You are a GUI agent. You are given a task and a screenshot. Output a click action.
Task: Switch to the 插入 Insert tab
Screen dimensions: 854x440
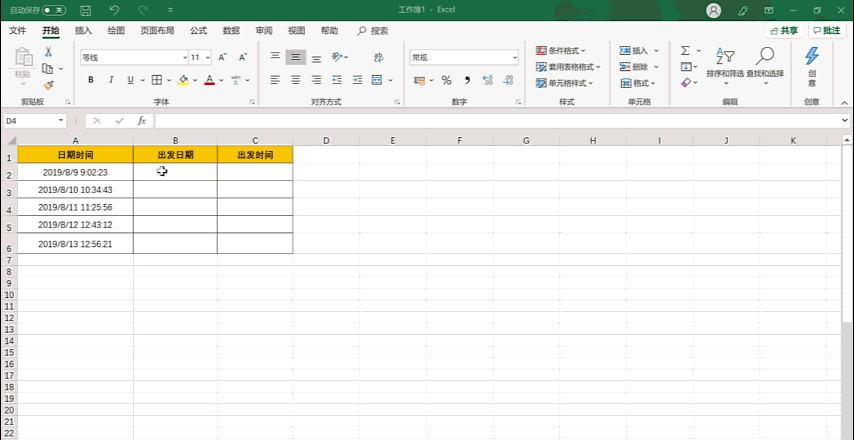tap(83, 30)
